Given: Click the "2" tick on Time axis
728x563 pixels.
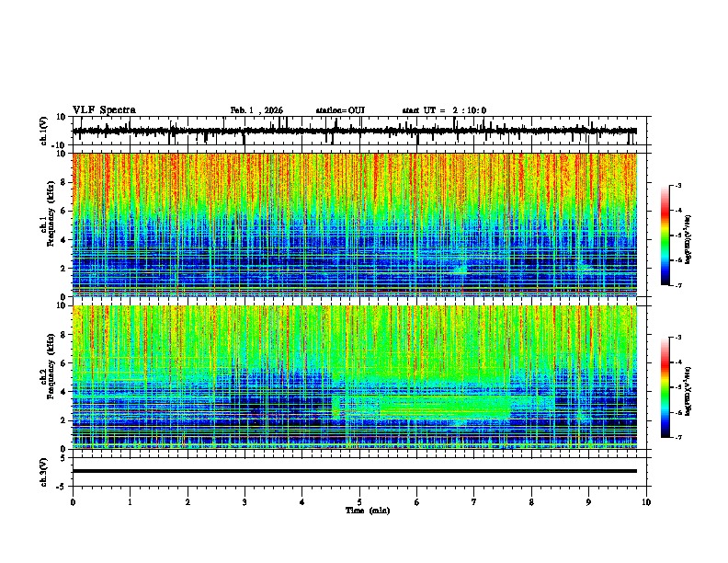Looking at the screenshot, I should pos(188,502).
